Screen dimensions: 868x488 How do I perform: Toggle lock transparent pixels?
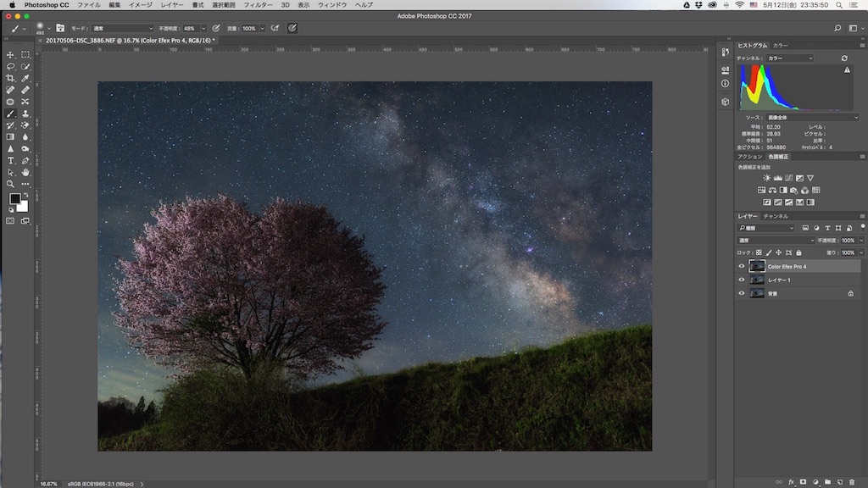pos(759,252)
